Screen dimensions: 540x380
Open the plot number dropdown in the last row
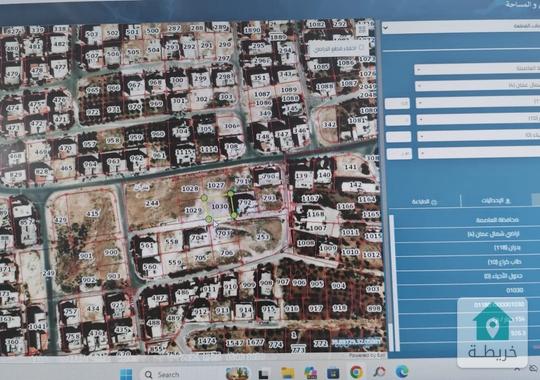[479, 153]
